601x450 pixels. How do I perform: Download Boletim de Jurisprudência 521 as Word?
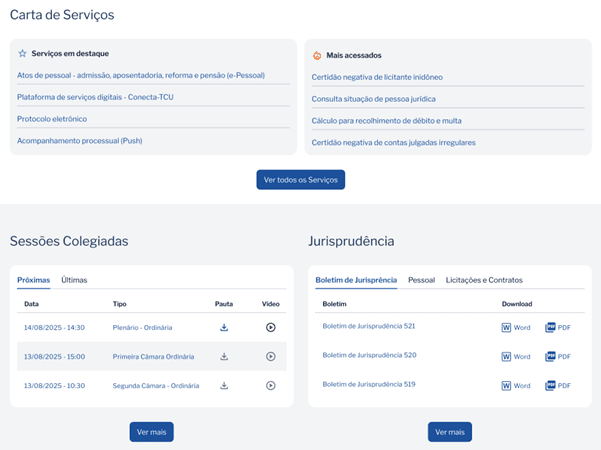tap(516, 327)
